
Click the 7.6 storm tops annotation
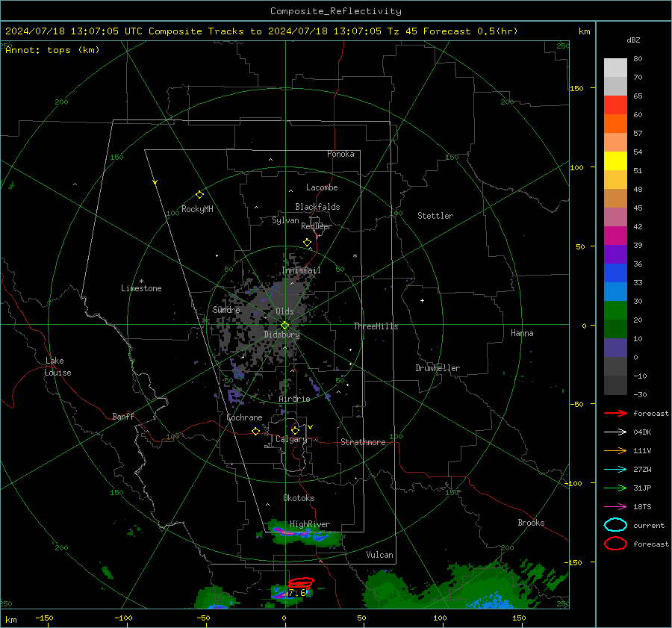297,593
